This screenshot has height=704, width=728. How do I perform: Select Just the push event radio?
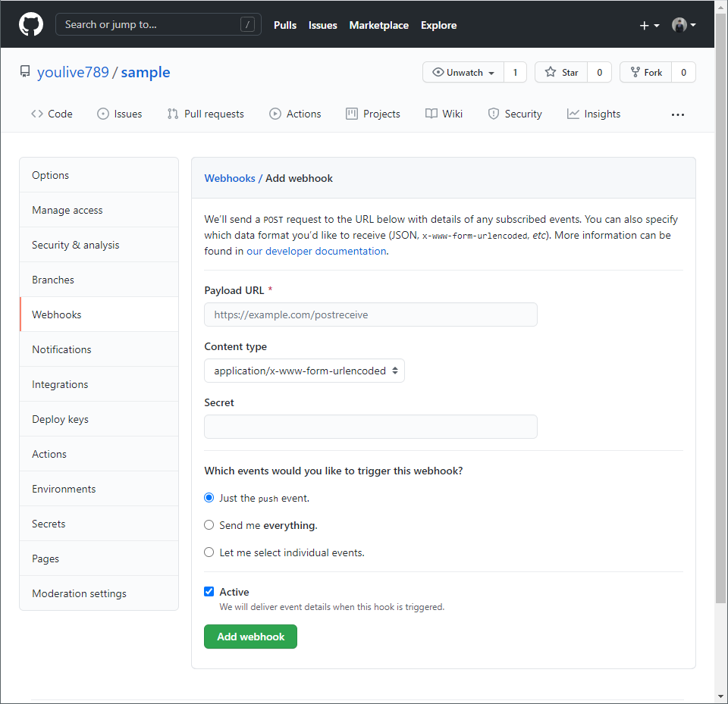(209, 497)
